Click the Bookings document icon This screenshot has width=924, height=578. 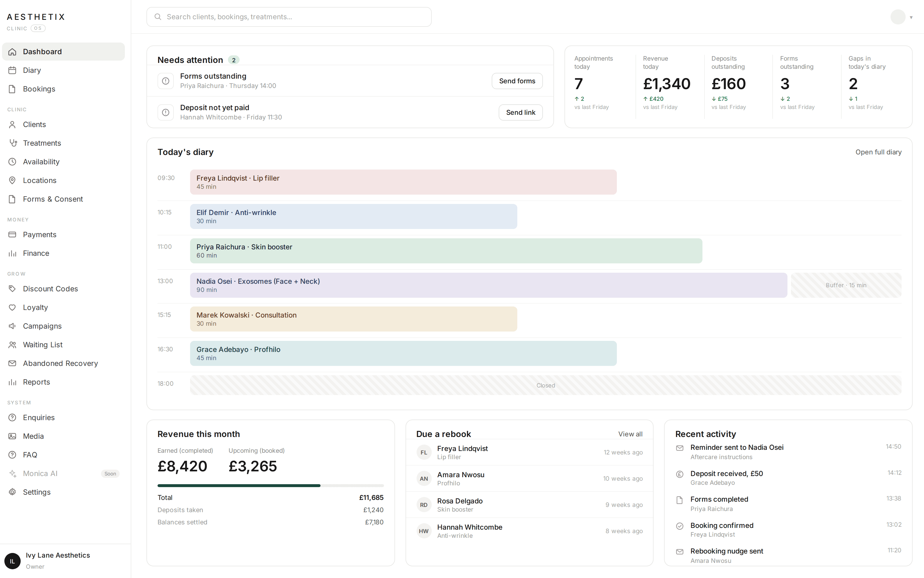[x=12, y=89]
